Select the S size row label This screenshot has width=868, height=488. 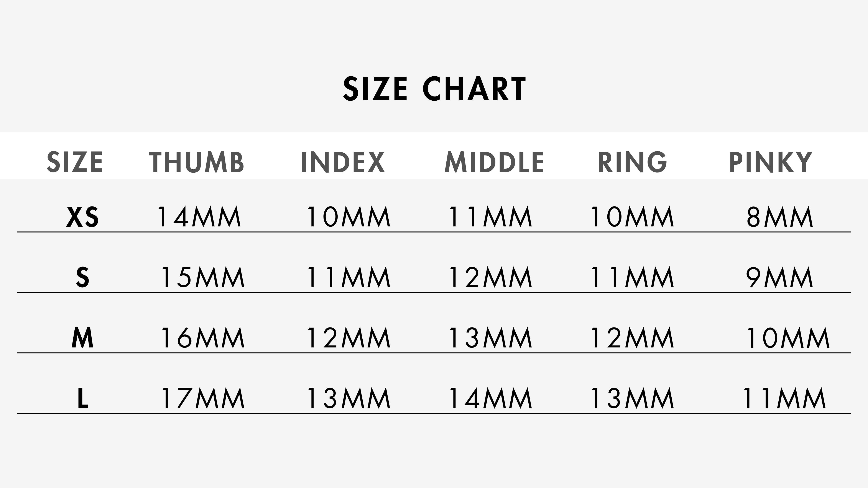(82, 278)
